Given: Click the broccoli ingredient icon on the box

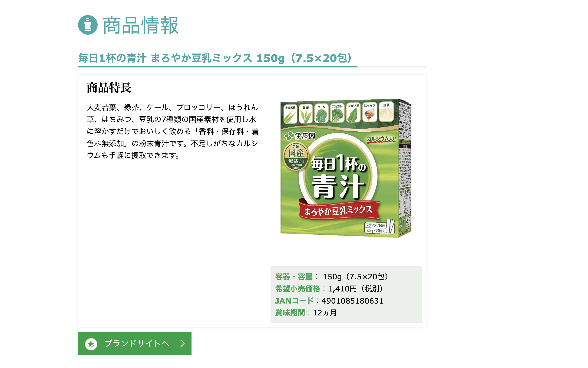Looking at the screenshot, I should click(337, 113).
